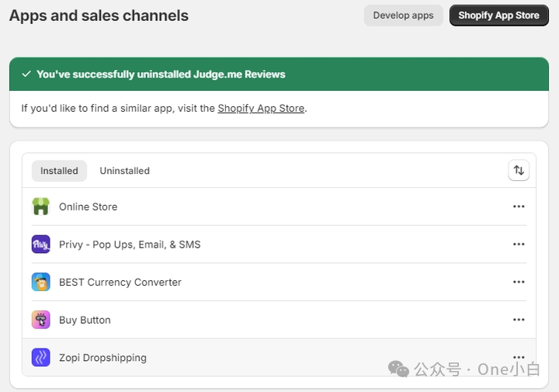Screen dimensions: 559x392
Task: Open Privy - Pop Ups, Email, & SMS
Action: tap(130, 245)
